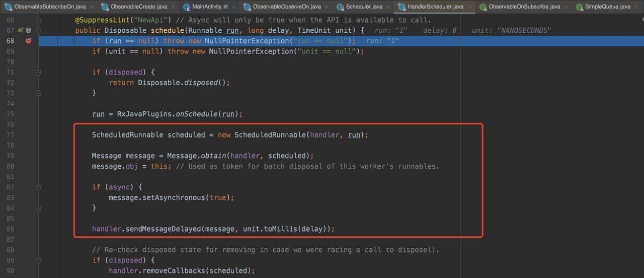Image resolution: width=644 pixels, height=278 pixels.
Task: Click handler.removeCallbacks(scheduled) on line 90
Action: 182,270
